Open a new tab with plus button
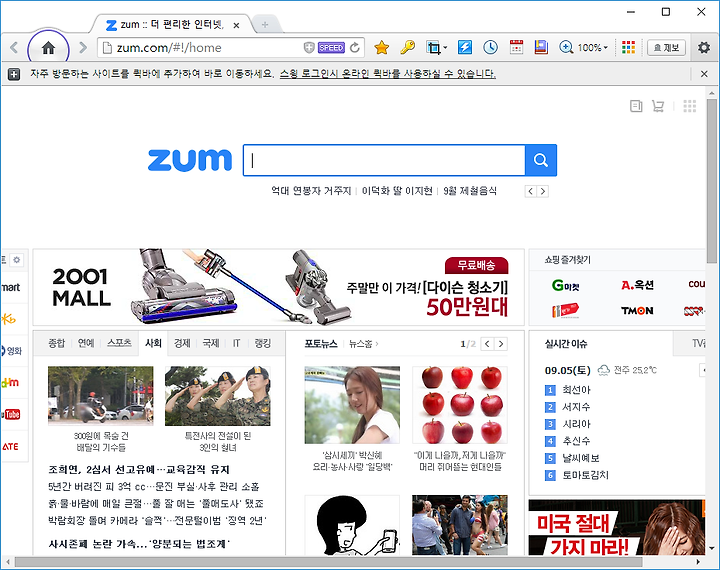 (265, 25)
